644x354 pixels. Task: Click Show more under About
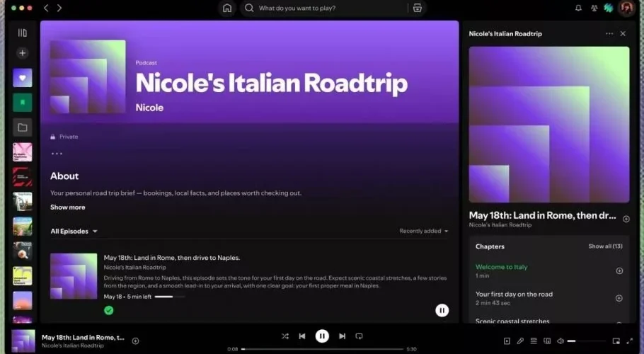point(68,207)
